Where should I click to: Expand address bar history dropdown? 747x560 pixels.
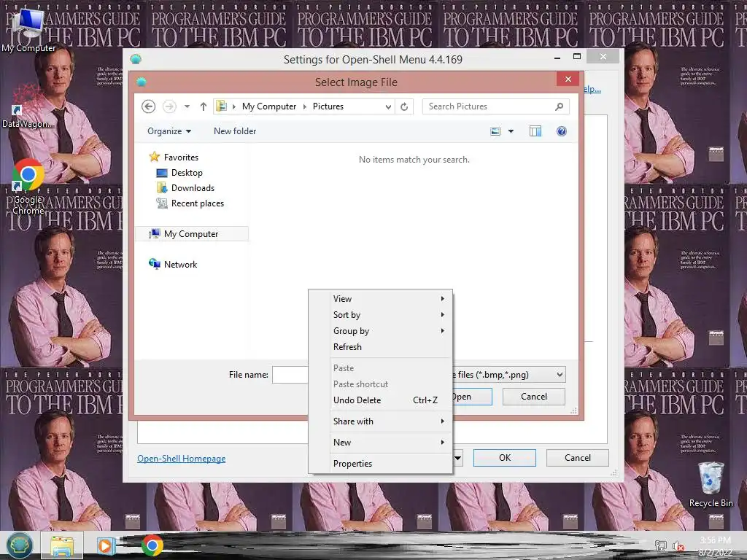coord(388,106)
